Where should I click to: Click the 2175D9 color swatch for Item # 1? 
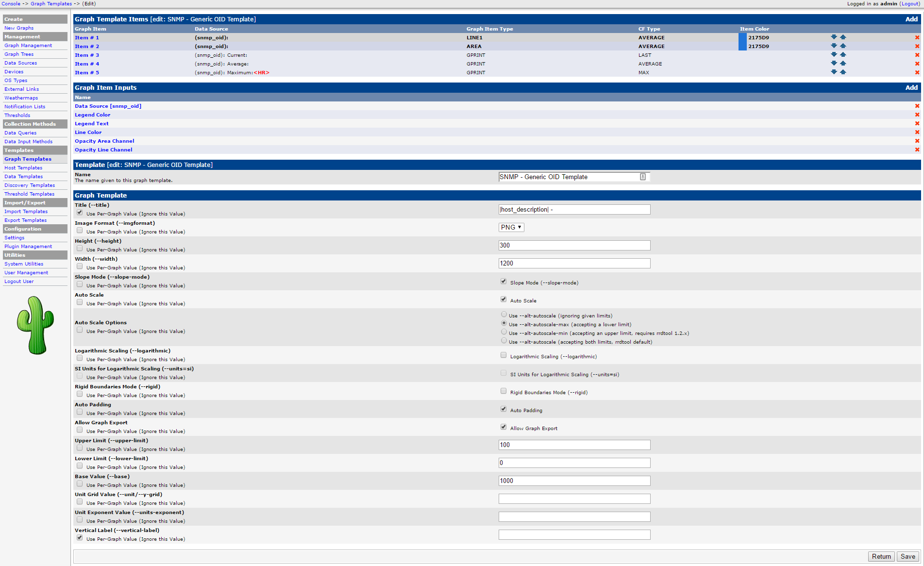click(x=742, y=37)
